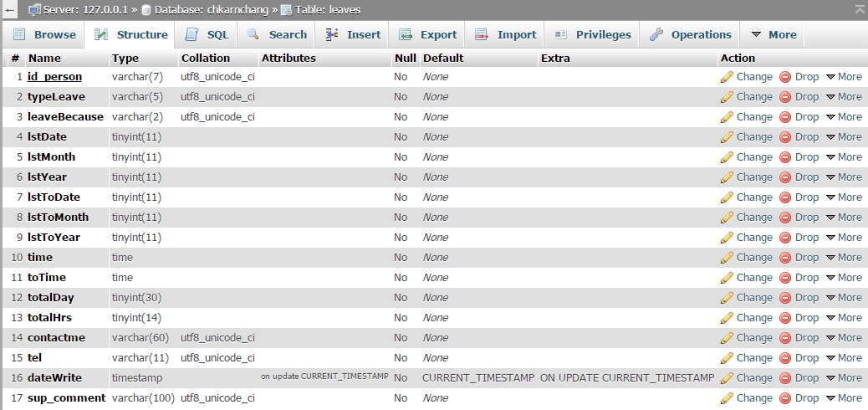
Task: Click the server icon in breadcrumb
Action: tap(34, 9)
